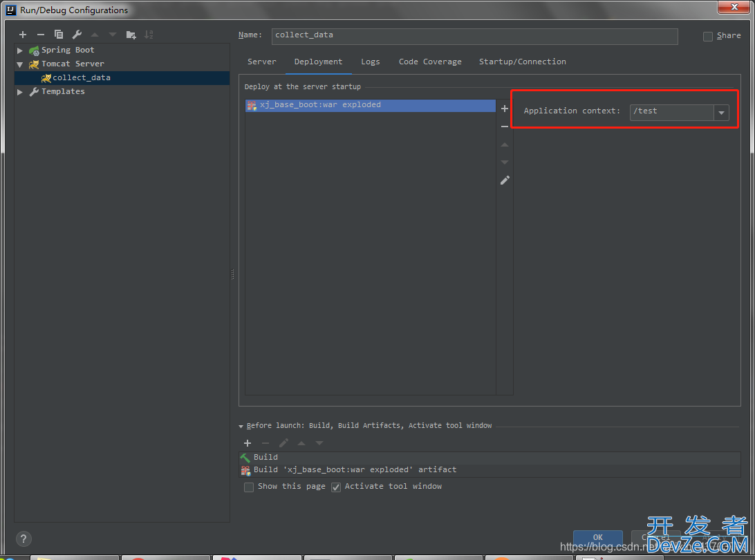
Task: Click artifact icon of xj_base_boot:war exploded row
Action: tap(252, 105)
